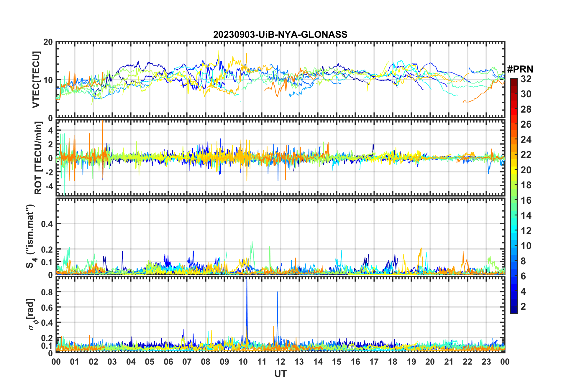Image resolution: width=561 pixels, height=392 pixels.
Task: Click the 01 hour tick label
Action: [x=75, y=362]
